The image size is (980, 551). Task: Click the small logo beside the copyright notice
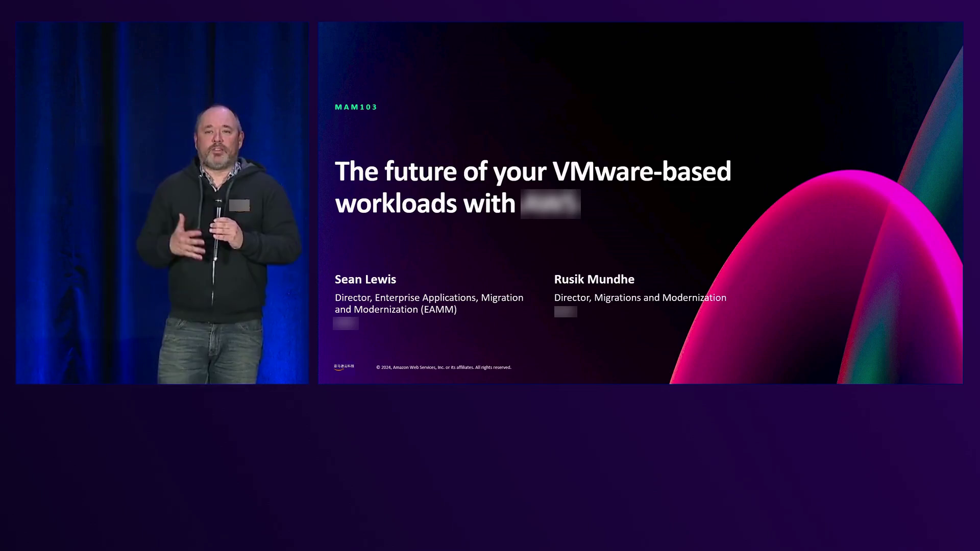coord(344,367)
